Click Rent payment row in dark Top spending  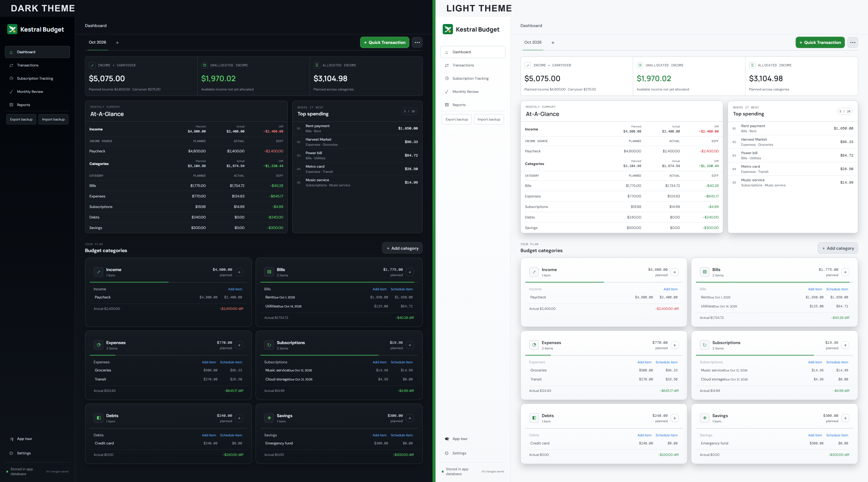pos(357,128)
